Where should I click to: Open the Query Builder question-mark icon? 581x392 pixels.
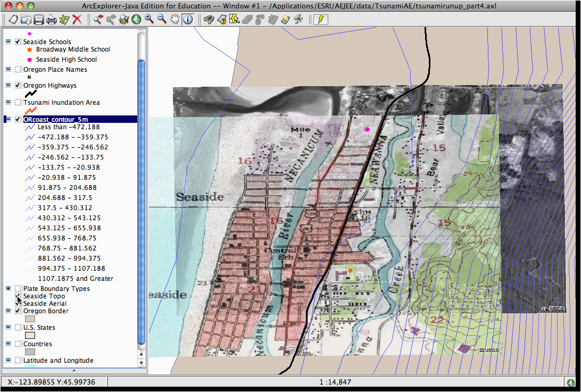(221, 19)
